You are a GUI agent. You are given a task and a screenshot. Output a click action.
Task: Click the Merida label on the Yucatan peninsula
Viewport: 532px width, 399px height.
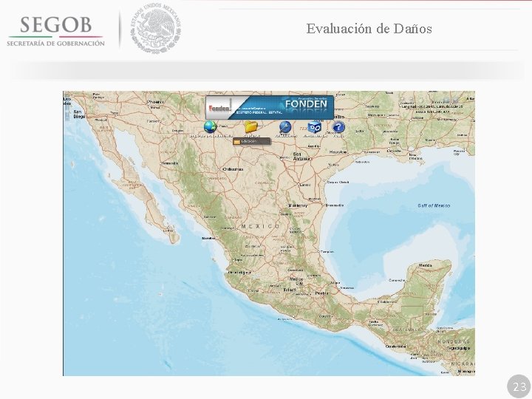[426, 265]
